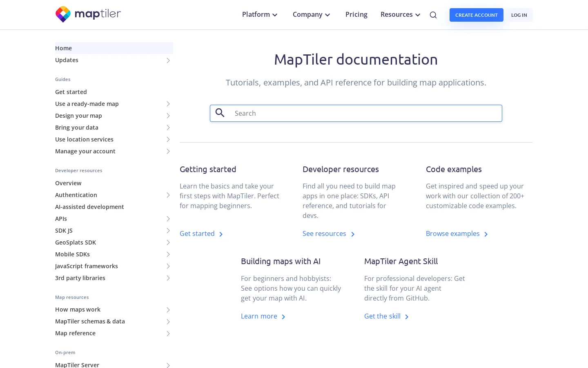Expand the Mobile SDKs chevron
The width and height of the screenshot is (588, 368).
(168, 254)
